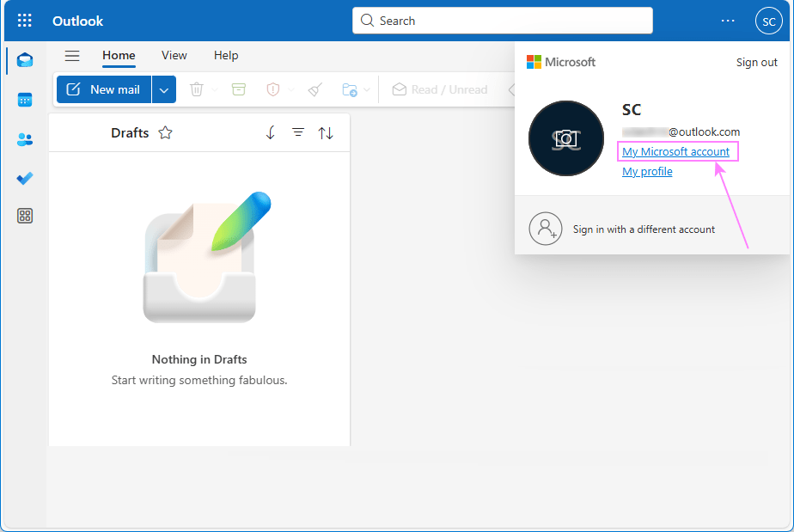Expand the Report options dropdown chevron
Viewport: 794px width, 532px height.
coord(291,89)
